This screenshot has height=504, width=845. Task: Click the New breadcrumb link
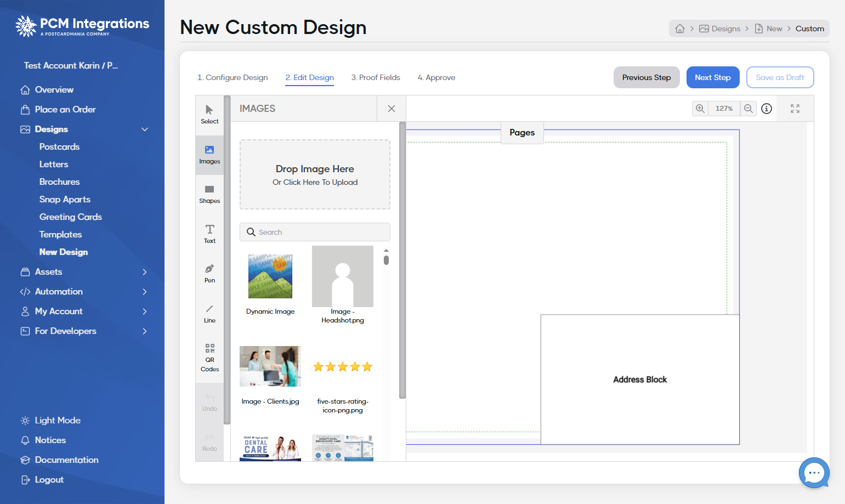(769, 29)
